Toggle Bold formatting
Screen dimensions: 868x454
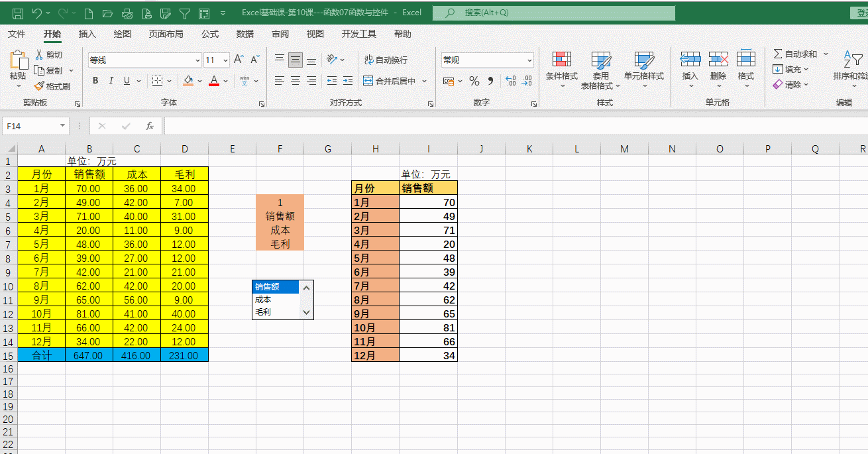point(95,81)
